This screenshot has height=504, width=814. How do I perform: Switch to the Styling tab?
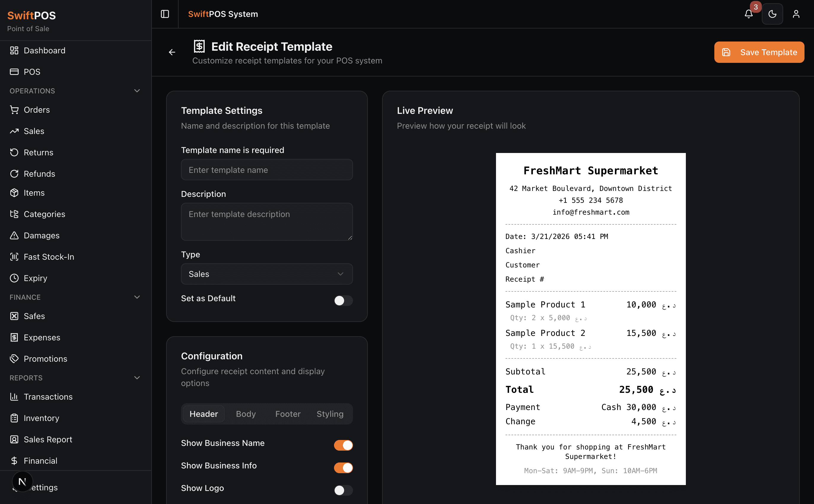pyautogui.click(x=330, y=414)
